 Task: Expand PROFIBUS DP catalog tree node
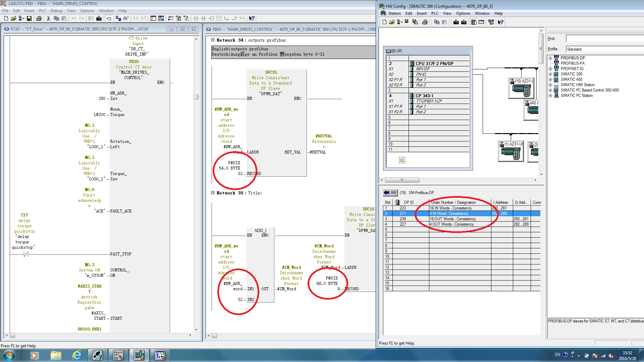click(x=550, y=58)
